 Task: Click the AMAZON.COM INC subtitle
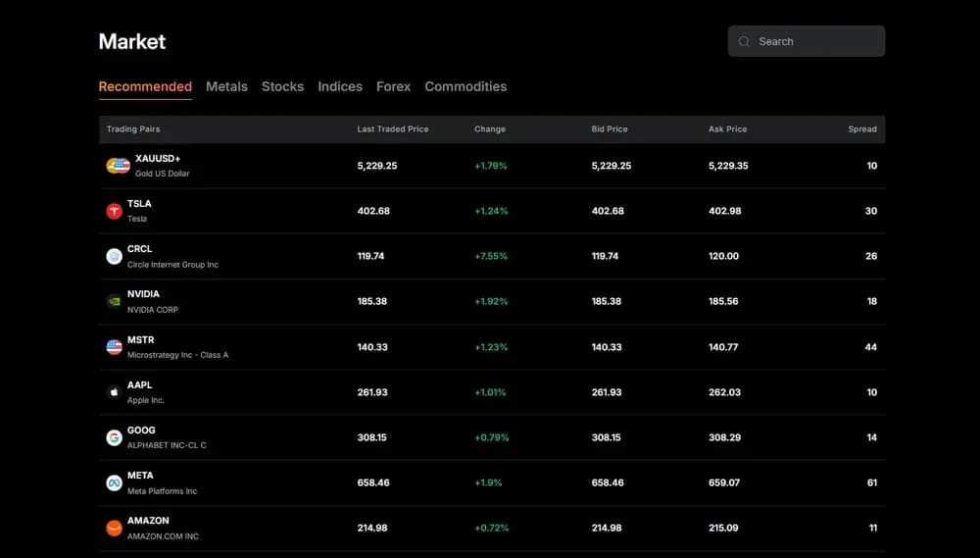click(x=163, y=536)
